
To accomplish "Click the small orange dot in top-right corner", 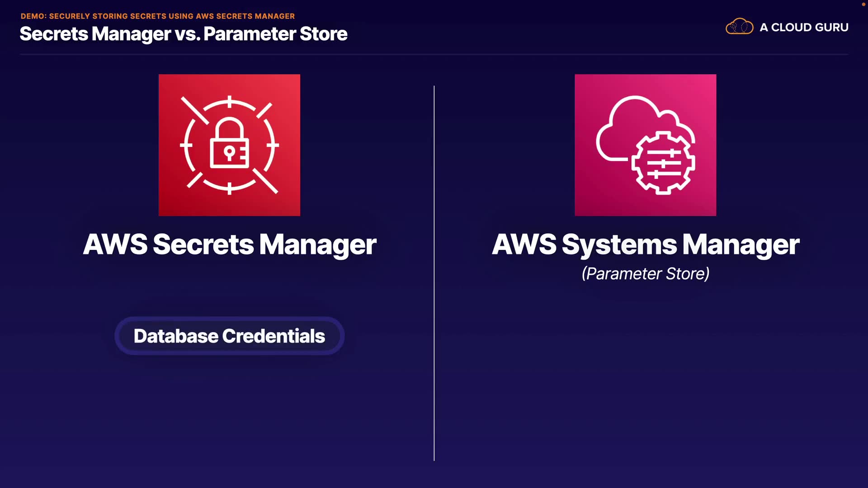I will tap(863, 5).
